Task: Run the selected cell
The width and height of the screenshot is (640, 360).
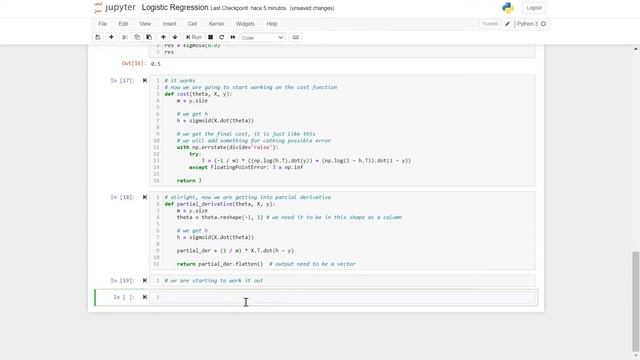Action: coord(193,37)
